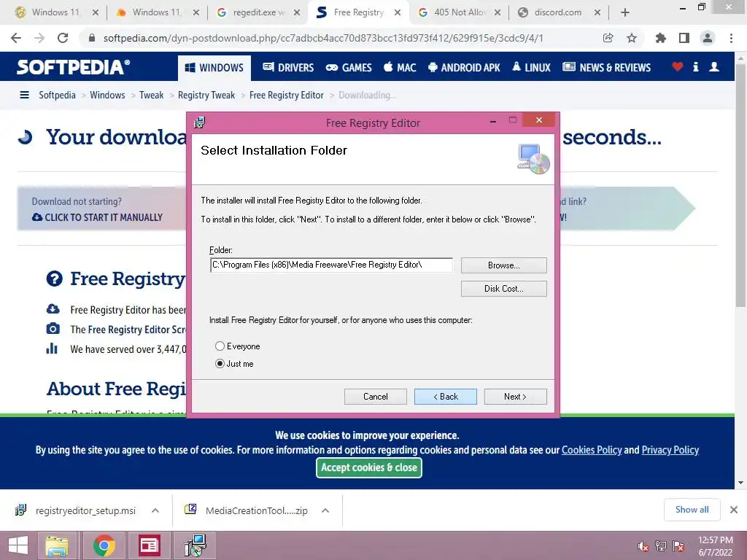Go forward in Chrome browser
The height and width of the screenshot is (560, 747).
coord(39,38)
